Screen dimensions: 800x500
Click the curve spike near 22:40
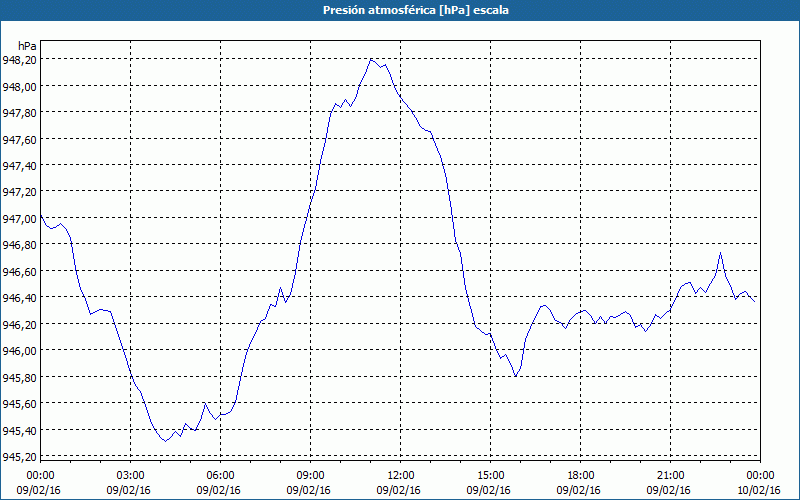[x=720, y=253]
